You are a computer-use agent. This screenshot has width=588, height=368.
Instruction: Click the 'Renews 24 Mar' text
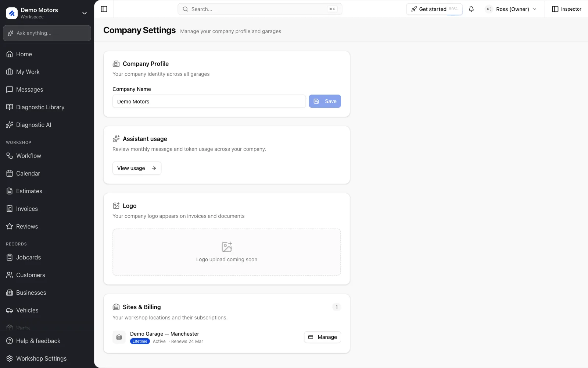click(x=187, y=342)
